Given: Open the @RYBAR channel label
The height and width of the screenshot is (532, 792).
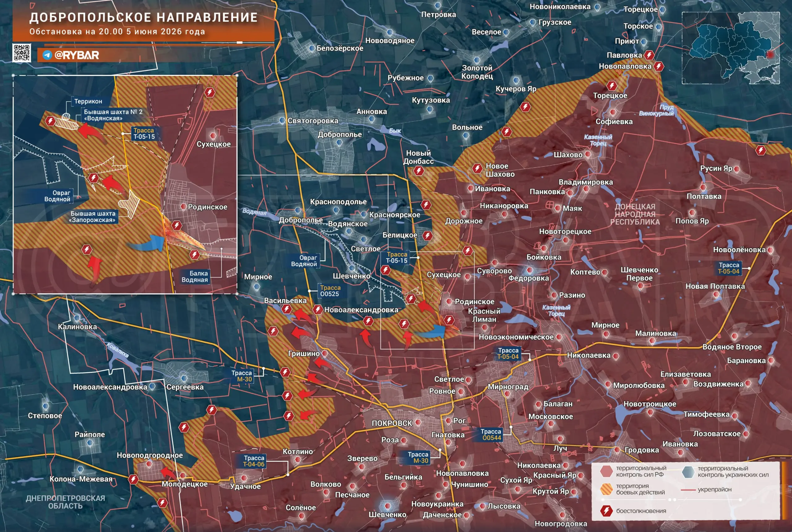Looking at the screenshot, I should (x=77, y=55).
